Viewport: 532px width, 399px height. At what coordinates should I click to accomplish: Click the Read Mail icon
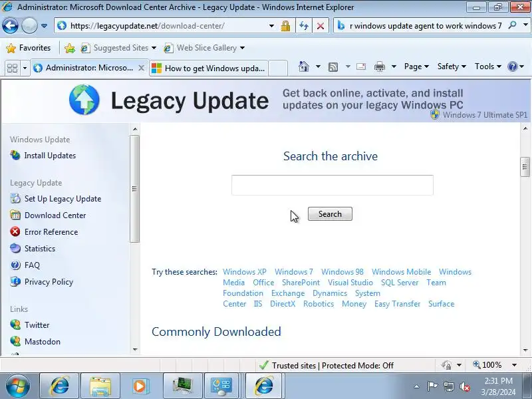click(361, 66)
